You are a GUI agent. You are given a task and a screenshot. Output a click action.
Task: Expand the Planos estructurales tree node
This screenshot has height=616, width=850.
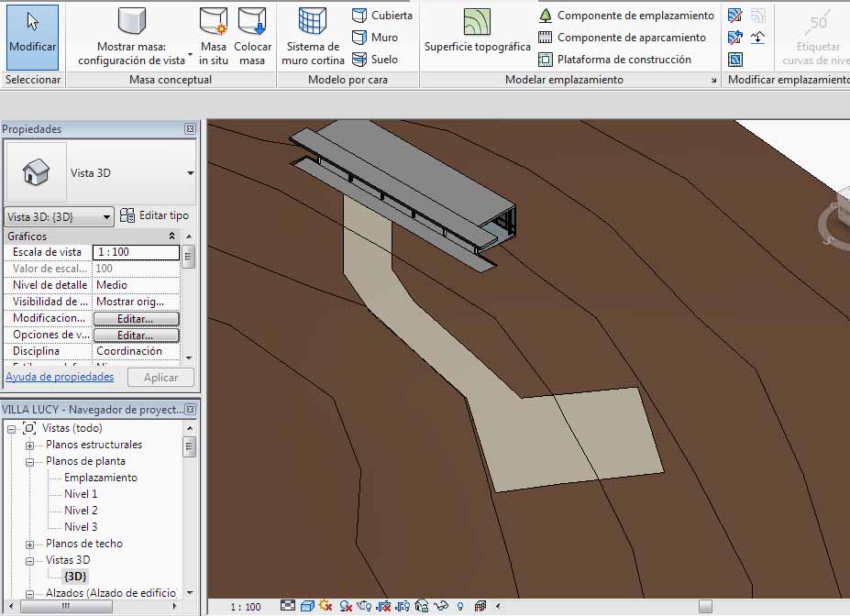tap(29, 445)
